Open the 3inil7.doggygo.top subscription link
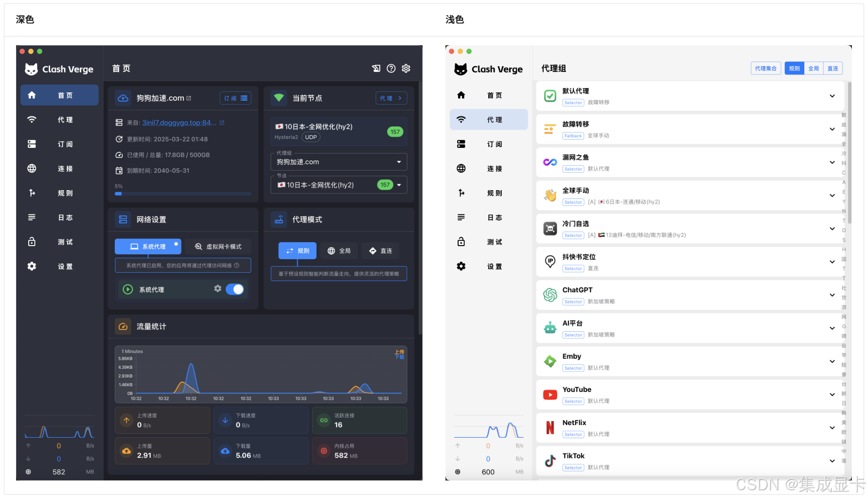 (179, 123)
